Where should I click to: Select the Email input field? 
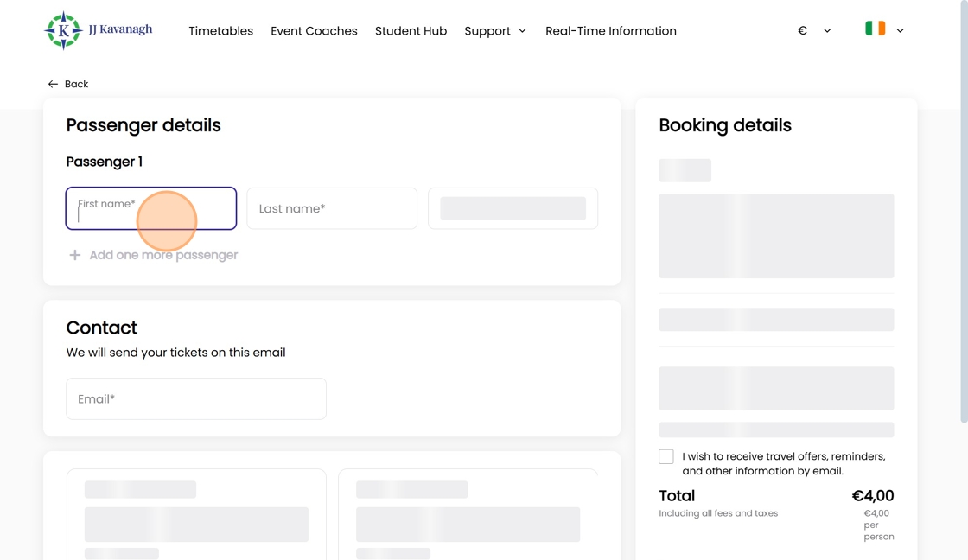tap(196, 398)
